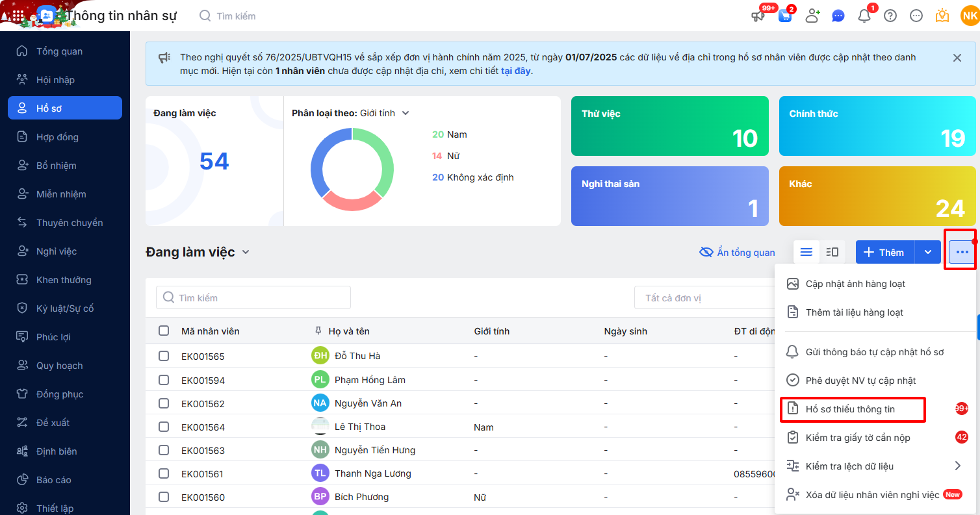This screenshot has width=980, height=515.
Task: Open the shopping cart icon
Action: click(x=785, y=16)
